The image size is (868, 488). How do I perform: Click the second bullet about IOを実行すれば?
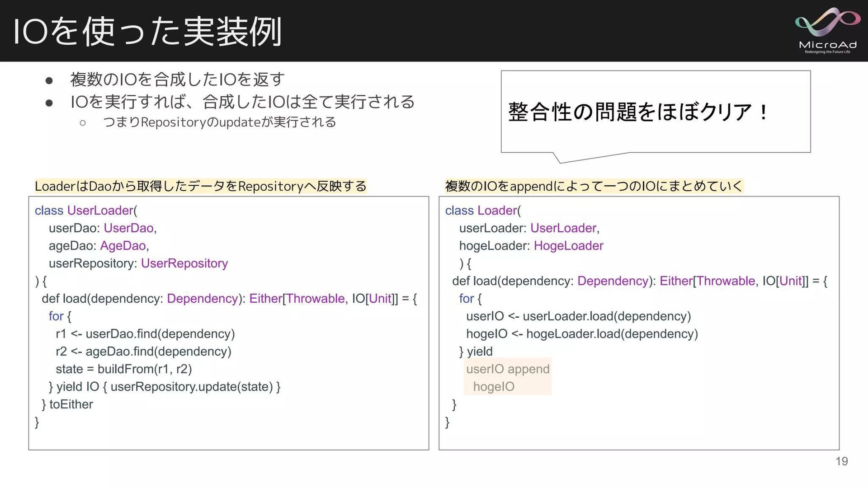[242, 102]
